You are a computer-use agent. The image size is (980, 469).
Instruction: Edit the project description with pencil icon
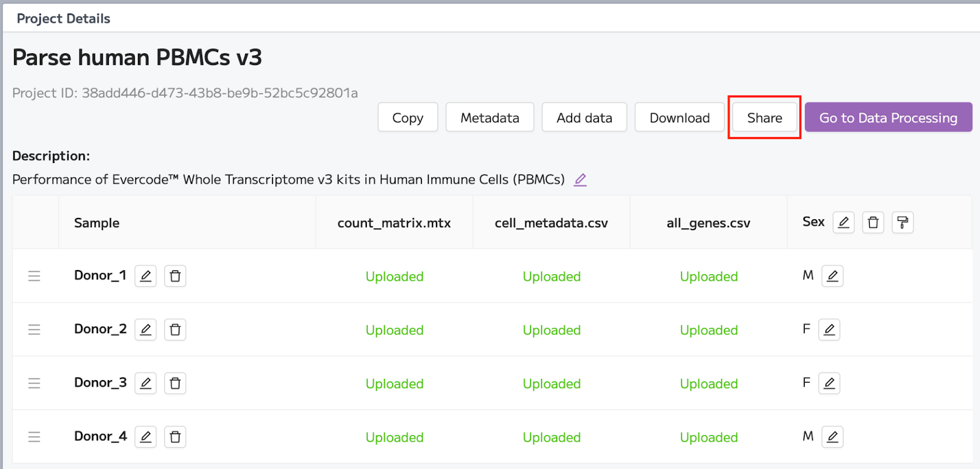click(580, 179)
